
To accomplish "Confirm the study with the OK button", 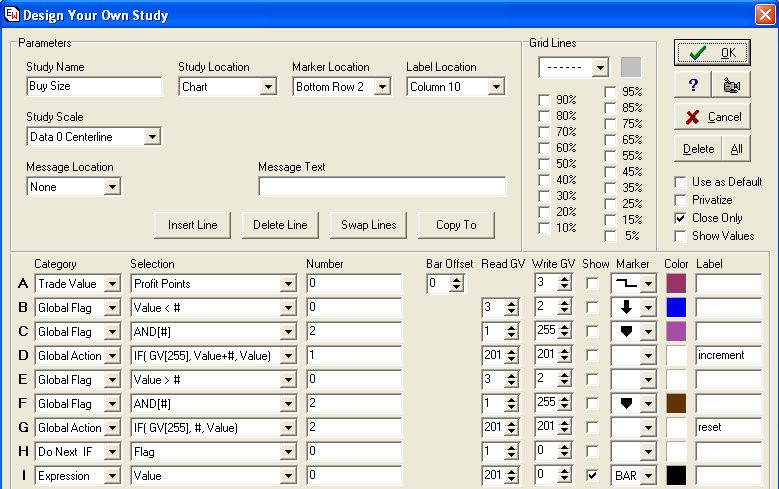I will tap(712, 52).
